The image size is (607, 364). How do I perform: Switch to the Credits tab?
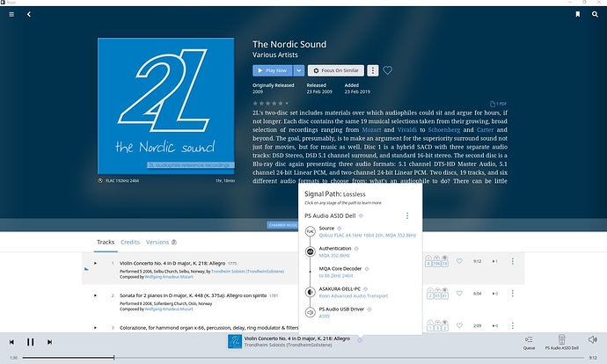pyautogui.click(x=130, y=242)
